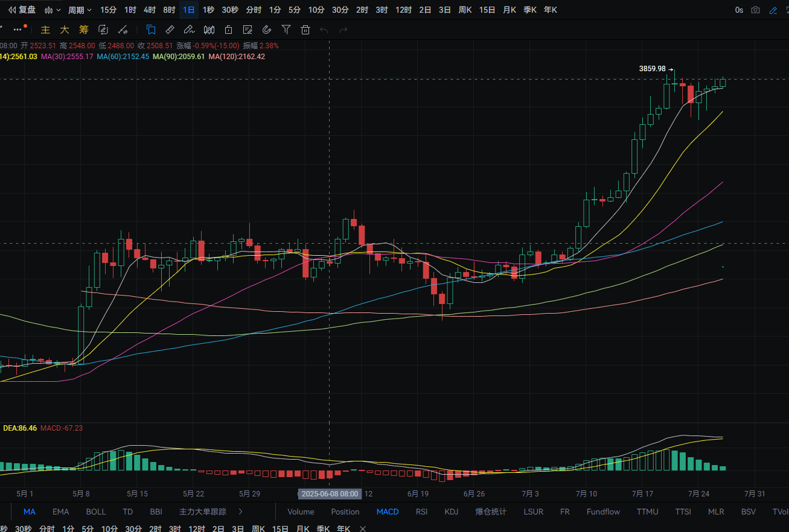The width and height of the screenshot is (789, 532).
Task: Click the paperclip magnet icon
Action: tap(267, 30)
